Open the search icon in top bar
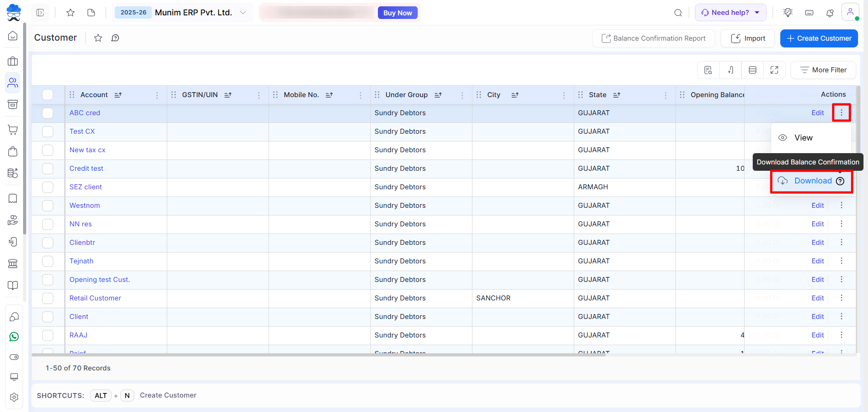This screenshot has height=412, width=868. (678, 13)
